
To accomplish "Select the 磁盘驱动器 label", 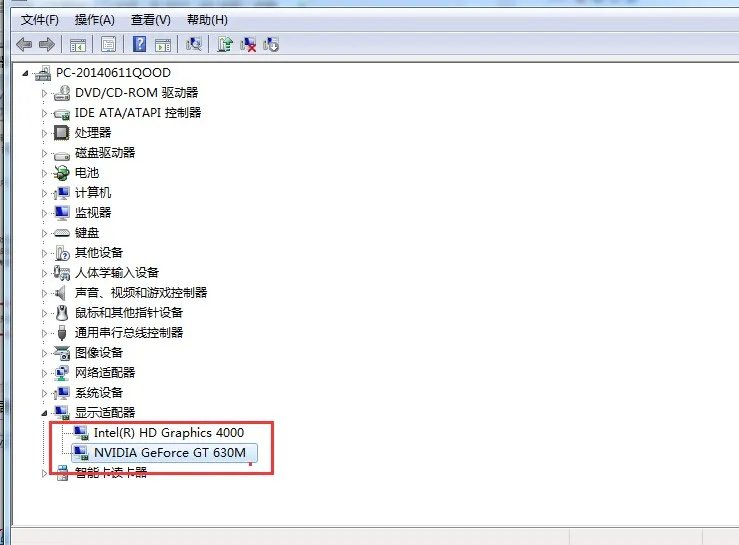I will (105, 153).
